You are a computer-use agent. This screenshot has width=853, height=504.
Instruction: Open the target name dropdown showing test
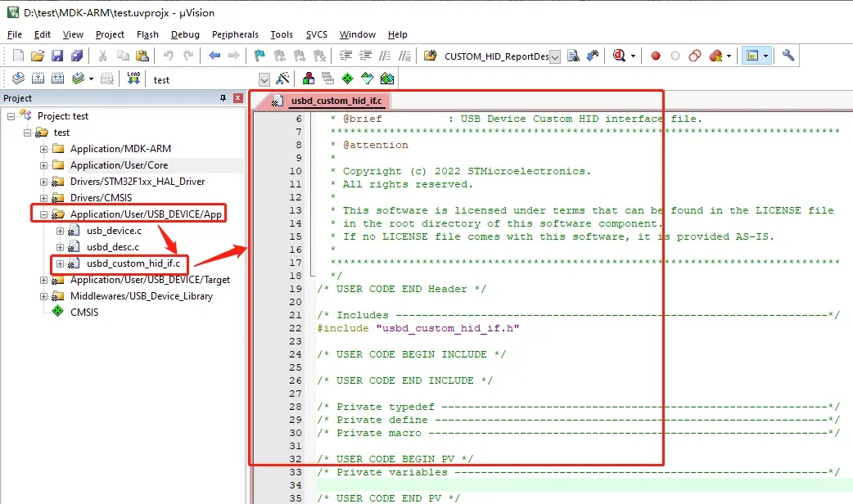click(x=264, y=79)
